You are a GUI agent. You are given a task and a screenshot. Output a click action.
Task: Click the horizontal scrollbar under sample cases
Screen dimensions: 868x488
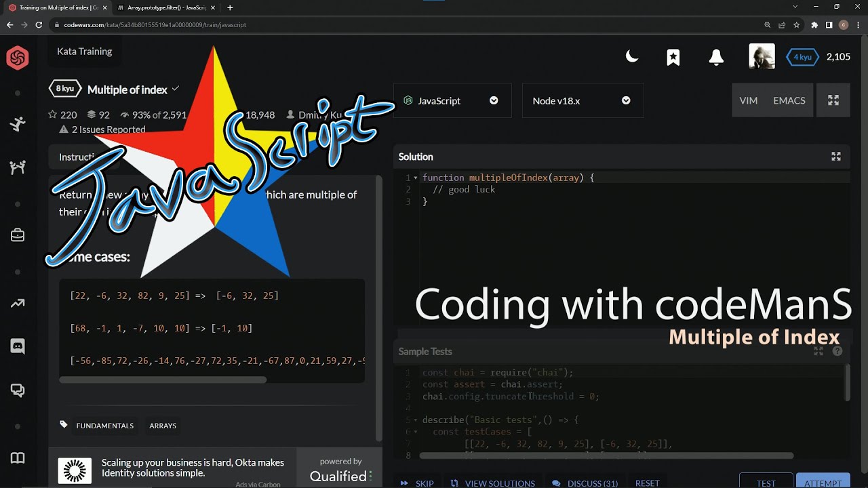click(163, 380)
